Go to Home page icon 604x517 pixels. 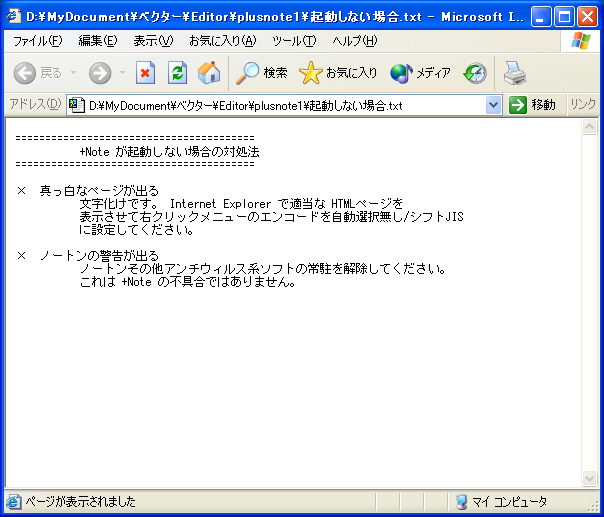209,72
